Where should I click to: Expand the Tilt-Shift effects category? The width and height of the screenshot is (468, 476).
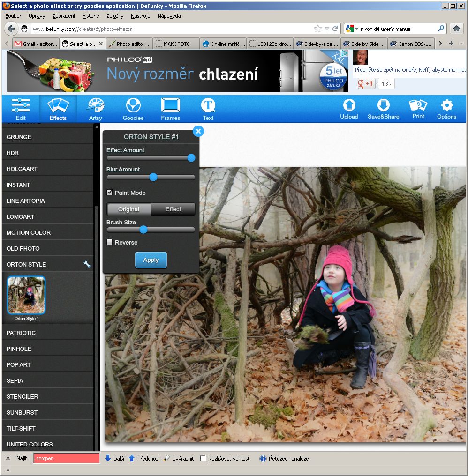click(x=47, y=428)
